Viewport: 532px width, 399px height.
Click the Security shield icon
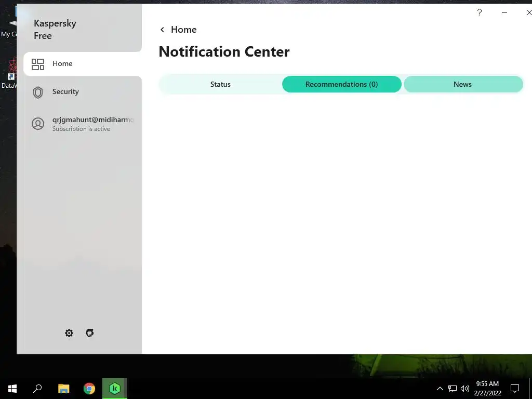[38, 92]
